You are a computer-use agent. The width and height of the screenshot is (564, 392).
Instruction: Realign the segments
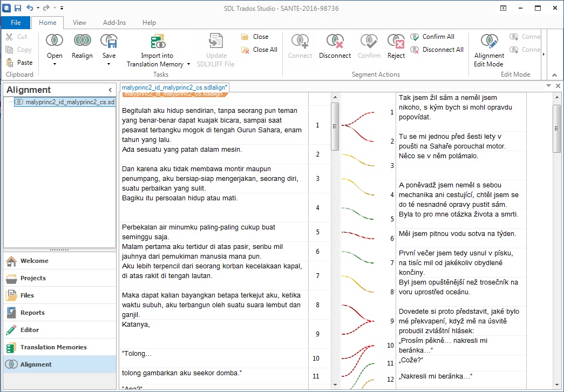(82, 46)
